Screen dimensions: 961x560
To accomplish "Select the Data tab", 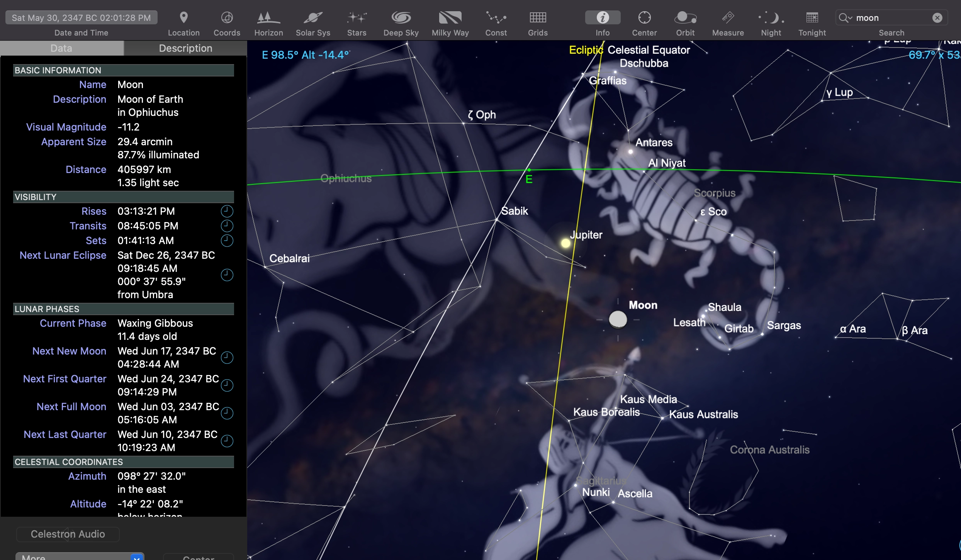I will coord(61,48).
